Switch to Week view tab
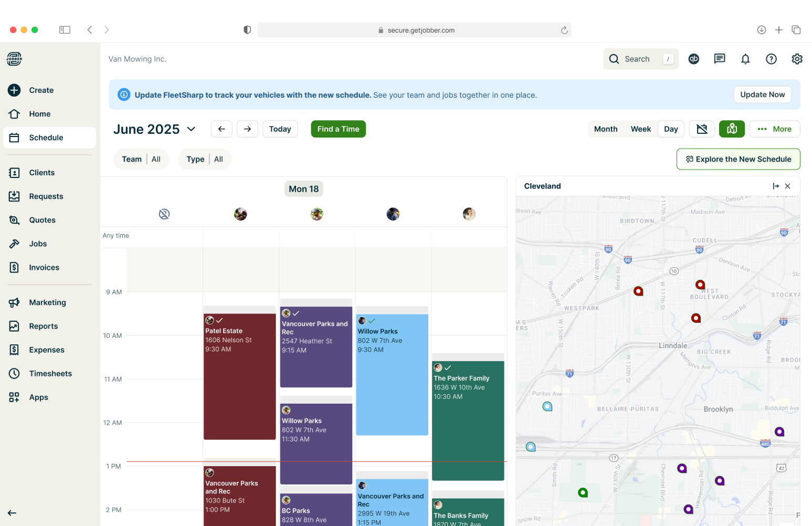This screenshot has height=526, width=812. [x=640, y=129]
